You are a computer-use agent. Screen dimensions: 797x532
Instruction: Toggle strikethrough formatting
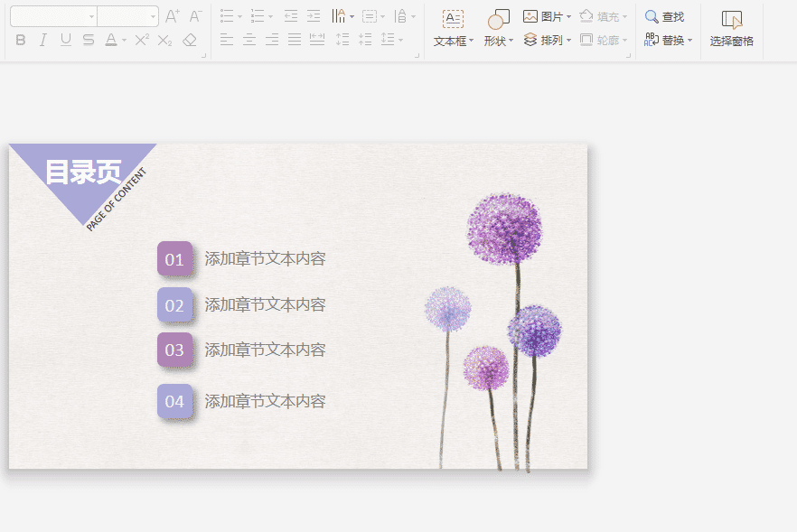[89, 40]
